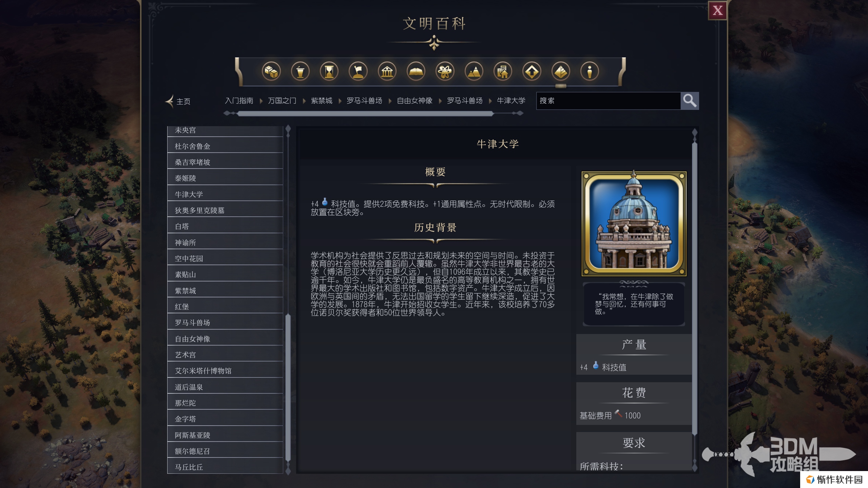This screenshot has width=868, height=488.
Task: Close the encyclopedia with the X button
Action: (717, 11)
